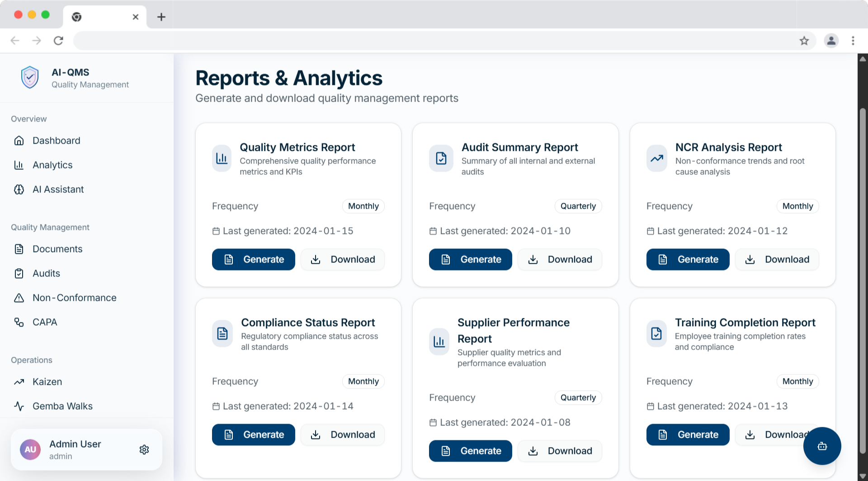Image resolution: width=868 pixels, height=481 pixels.
Task: Click the Audits clipboard icon
Action: point(19,273)
